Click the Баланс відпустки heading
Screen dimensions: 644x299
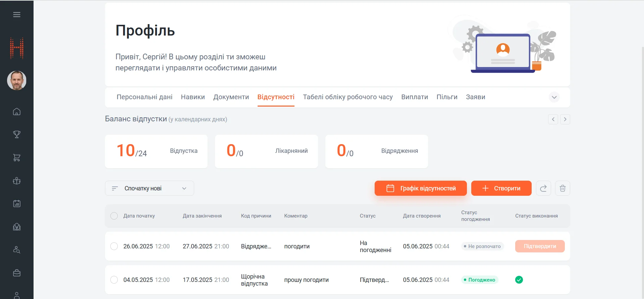[x=136, y=119]
